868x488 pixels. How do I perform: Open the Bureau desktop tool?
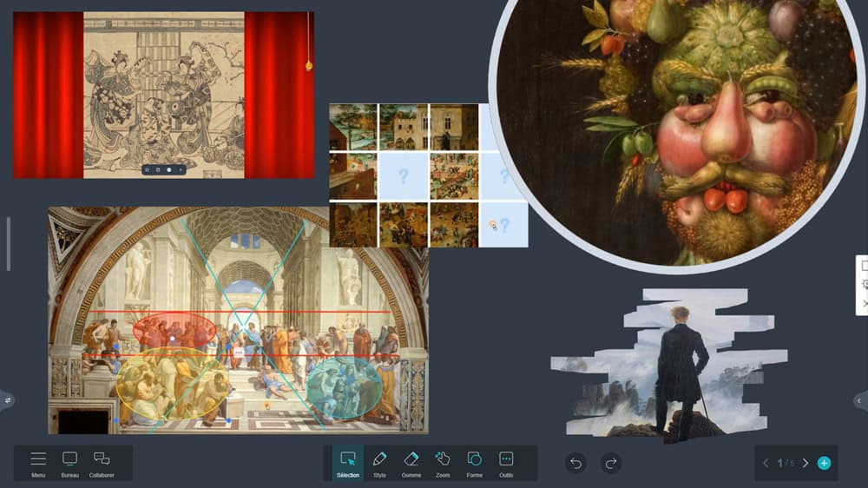[69, 463]
